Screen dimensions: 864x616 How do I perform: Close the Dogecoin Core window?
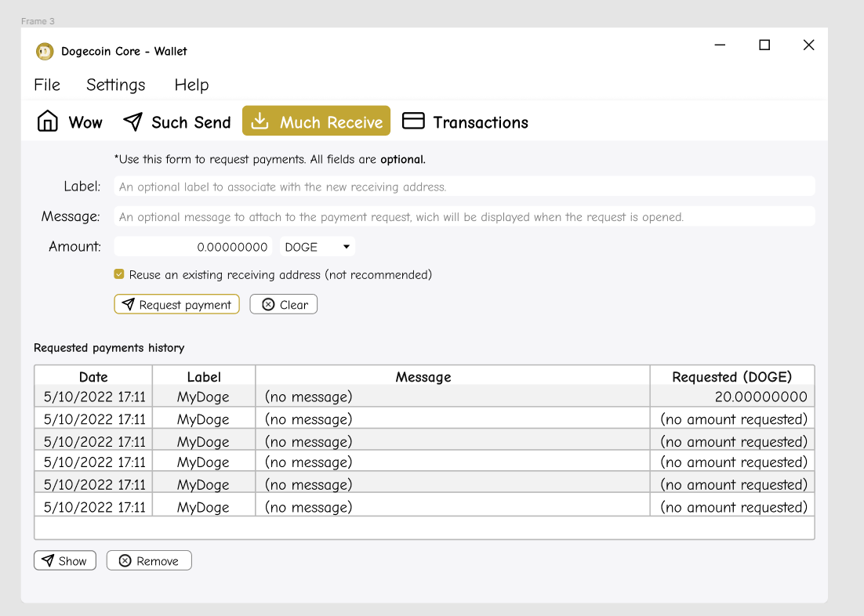pyautogui.click(x=808, y=45)
